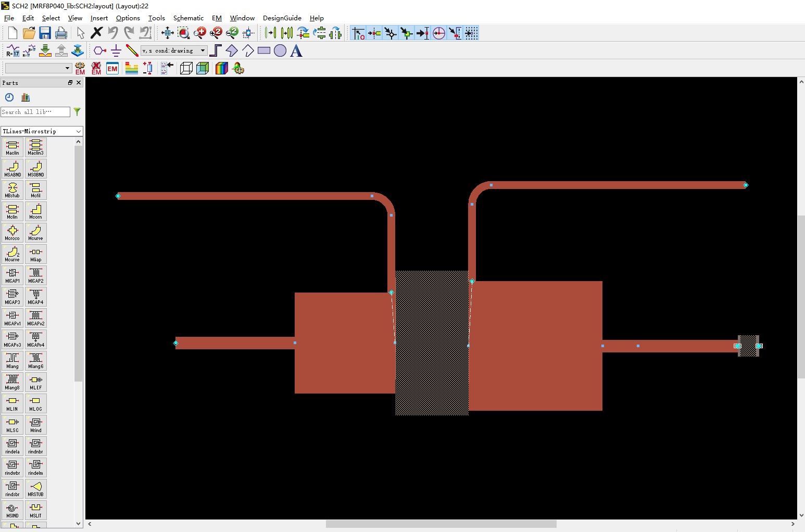
Task: Close the Parts panel
Action: [79, 83]
